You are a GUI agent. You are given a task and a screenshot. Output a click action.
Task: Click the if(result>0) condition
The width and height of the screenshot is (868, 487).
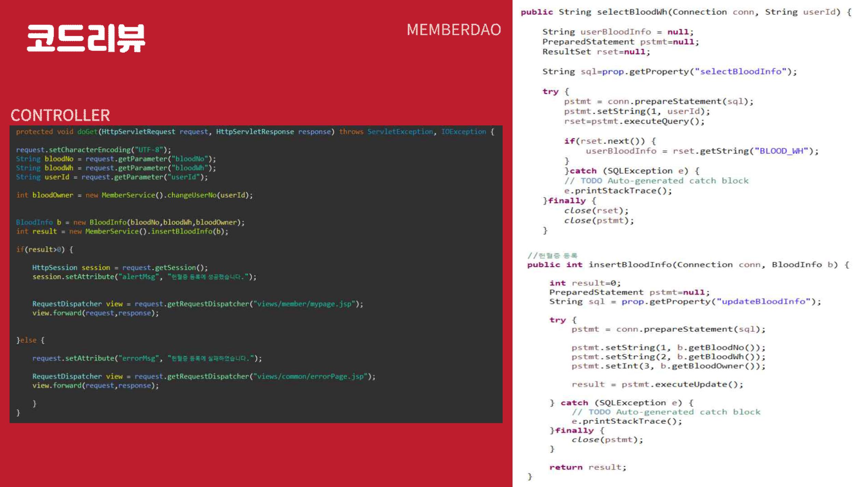pos(40,249)
